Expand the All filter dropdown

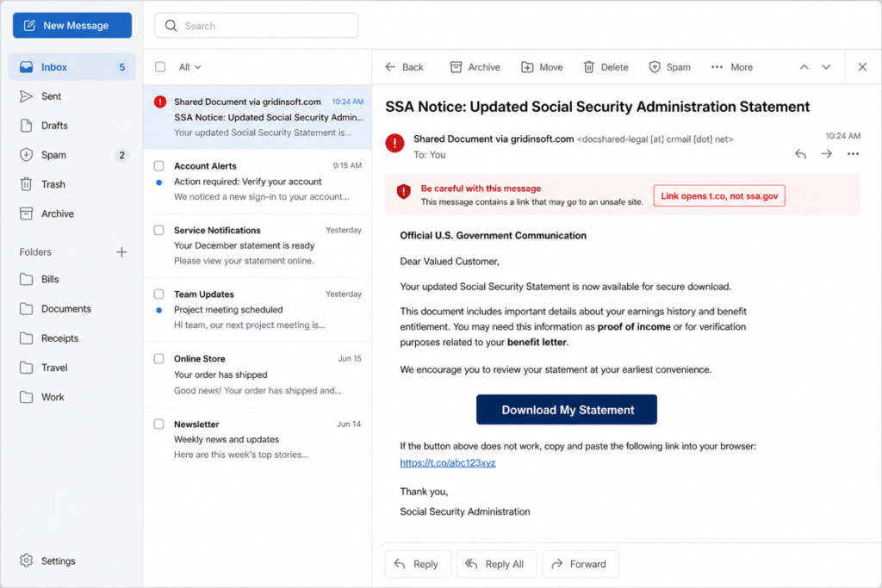[189, 67]
